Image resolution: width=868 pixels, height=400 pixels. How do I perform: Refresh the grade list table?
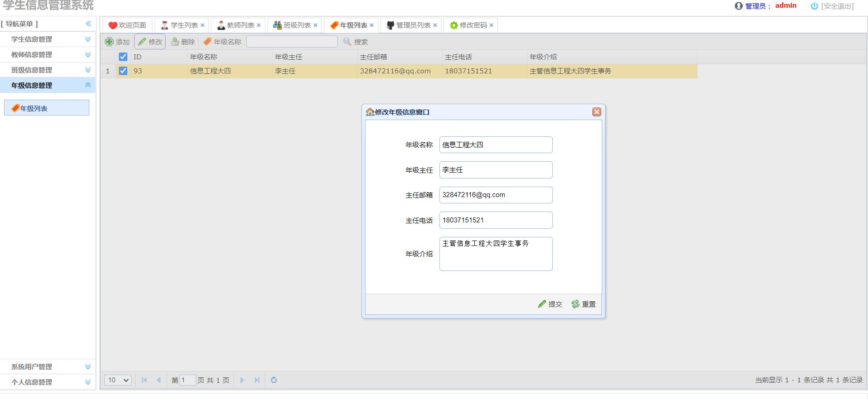pyautogui.click(x=274, y=380)
